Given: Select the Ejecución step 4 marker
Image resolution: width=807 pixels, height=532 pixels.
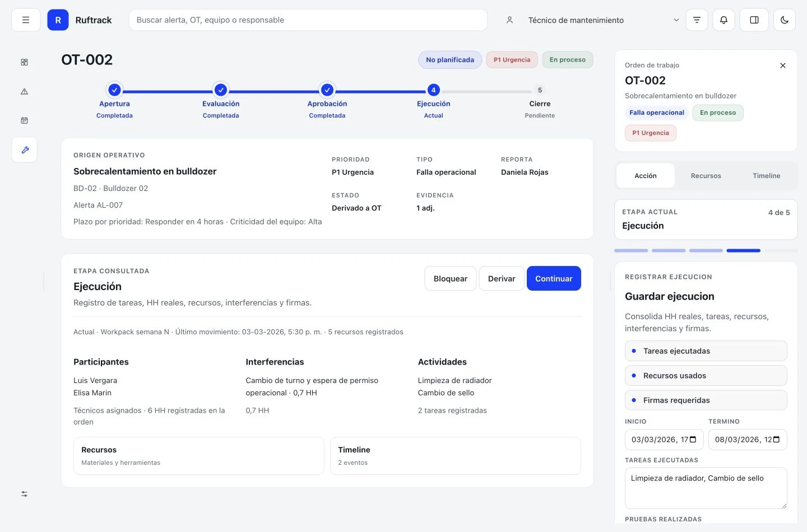Looking at the screenshot, I should tap(433, 90).
